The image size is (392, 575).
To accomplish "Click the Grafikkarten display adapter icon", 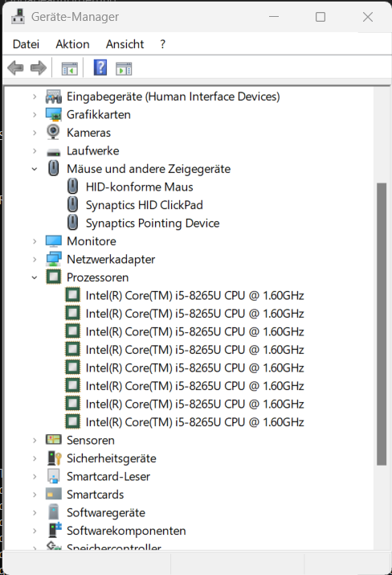I will click(54, 114).
